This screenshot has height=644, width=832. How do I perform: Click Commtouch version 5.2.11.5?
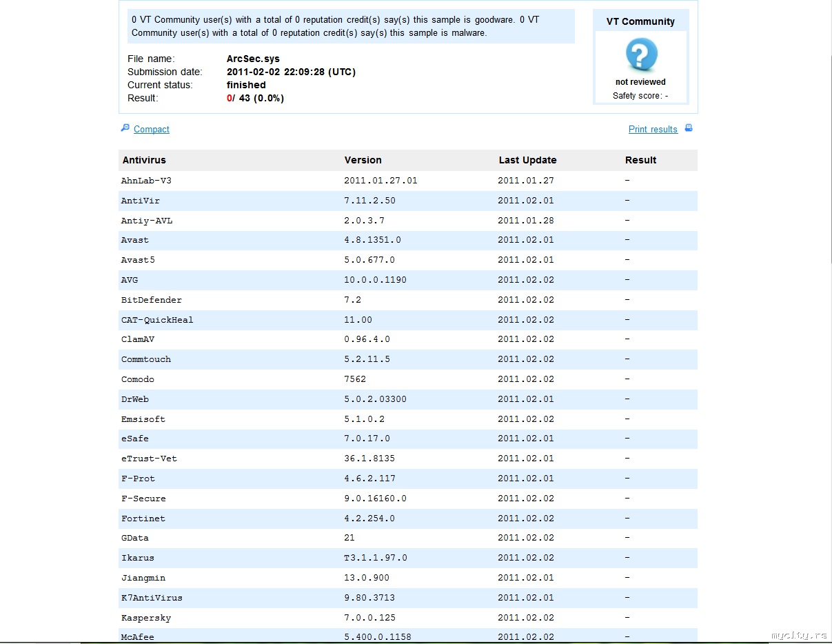tap(367, 359)
